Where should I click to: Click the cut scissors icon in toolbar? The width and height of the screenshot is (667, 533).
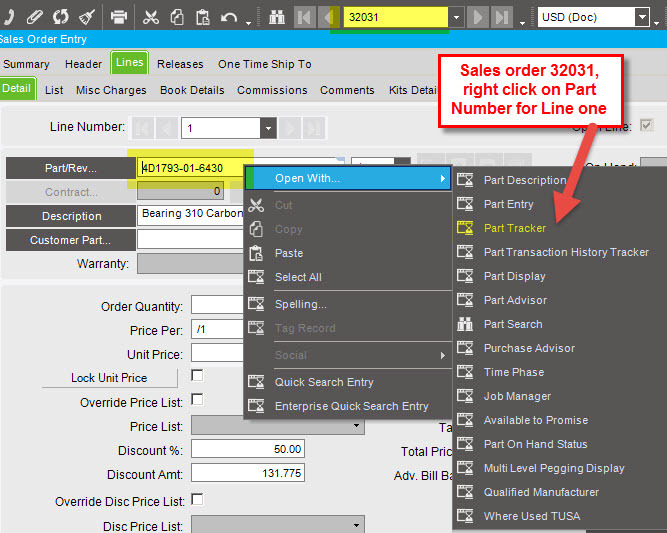pos(151,17)
